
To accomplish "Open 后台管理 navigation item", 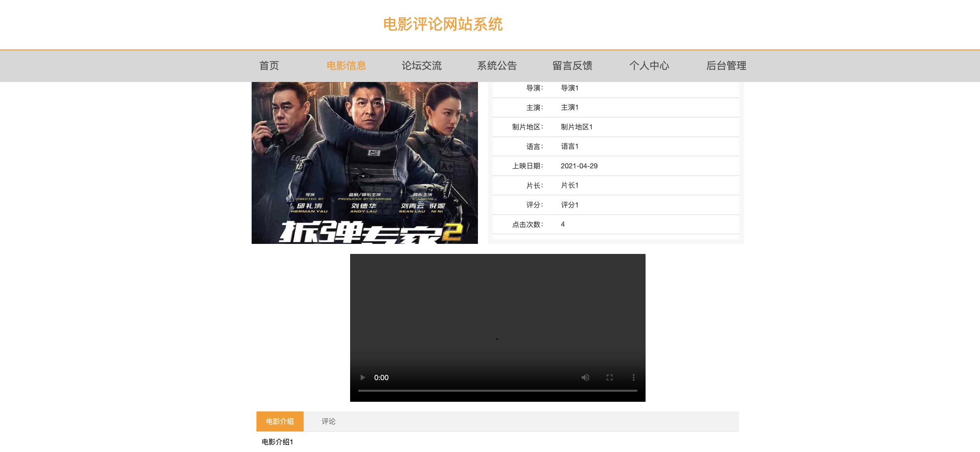I will click(x=726, y=65).
